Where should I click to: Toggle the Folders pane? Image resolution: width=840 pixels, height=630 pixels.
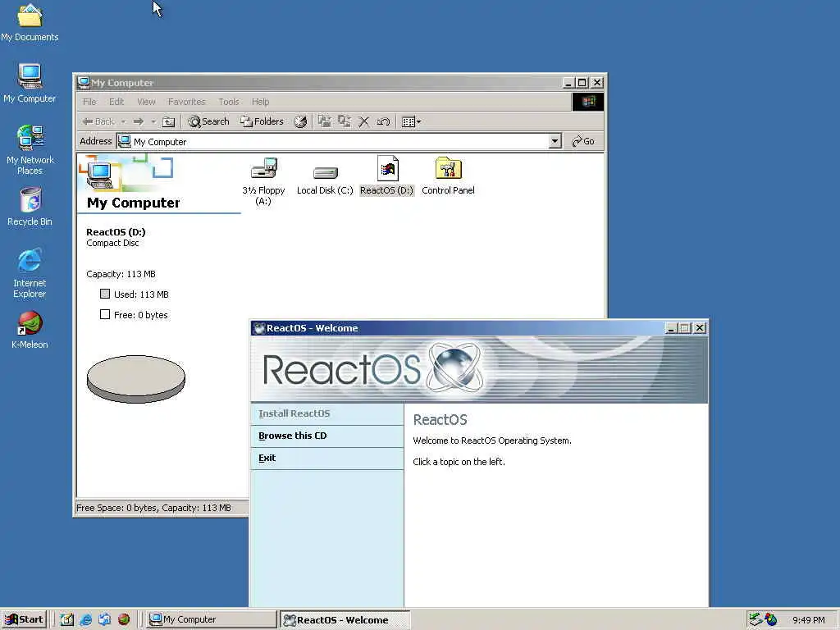coord(262,121)
